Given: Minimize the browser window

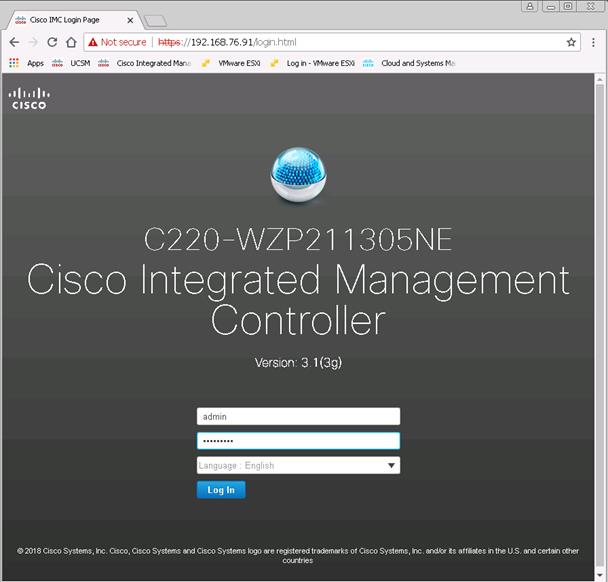Looking at the screenshot, I should (x=551, y=6).
